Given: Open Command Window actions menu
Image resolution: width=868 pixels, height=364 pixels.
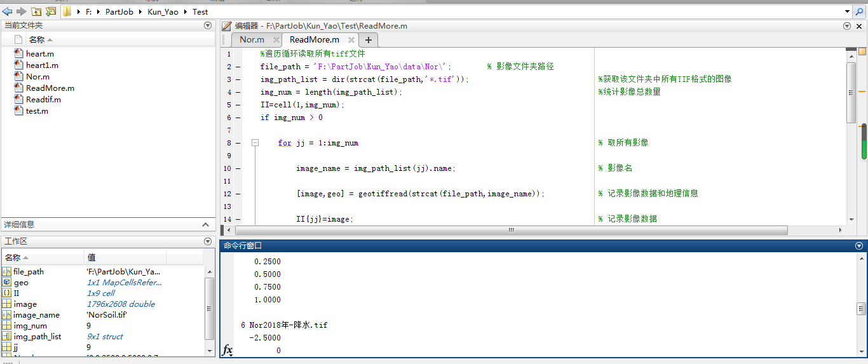Looking at the screenshot, I should 859,245.
